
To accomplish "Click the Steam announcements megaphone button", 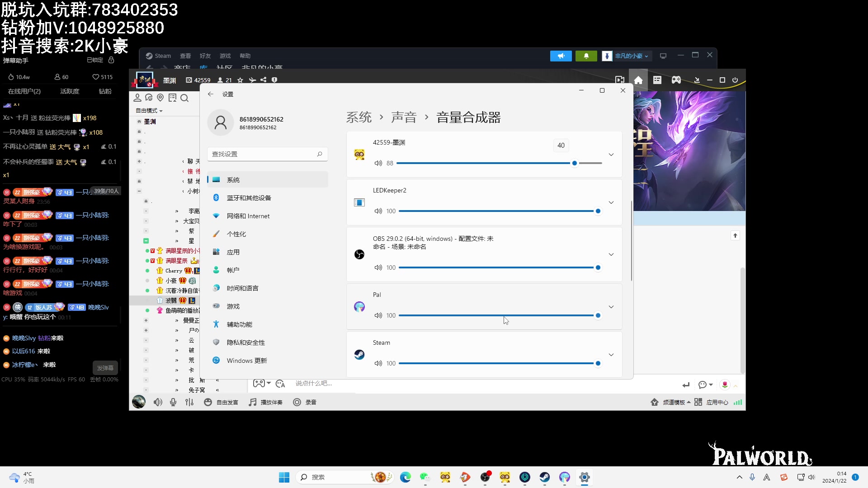I will point(561,56).
